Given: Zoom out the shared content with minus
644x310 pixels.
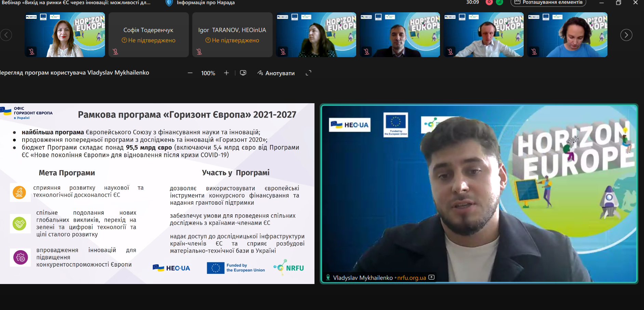Looking at the screenshot, I should click(x=190, y=73).
